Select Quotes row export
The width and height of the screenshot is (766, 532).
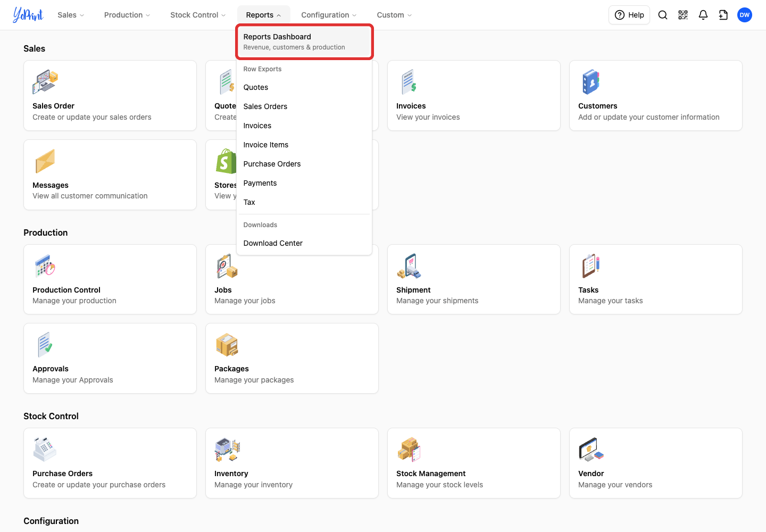[304, 87]
